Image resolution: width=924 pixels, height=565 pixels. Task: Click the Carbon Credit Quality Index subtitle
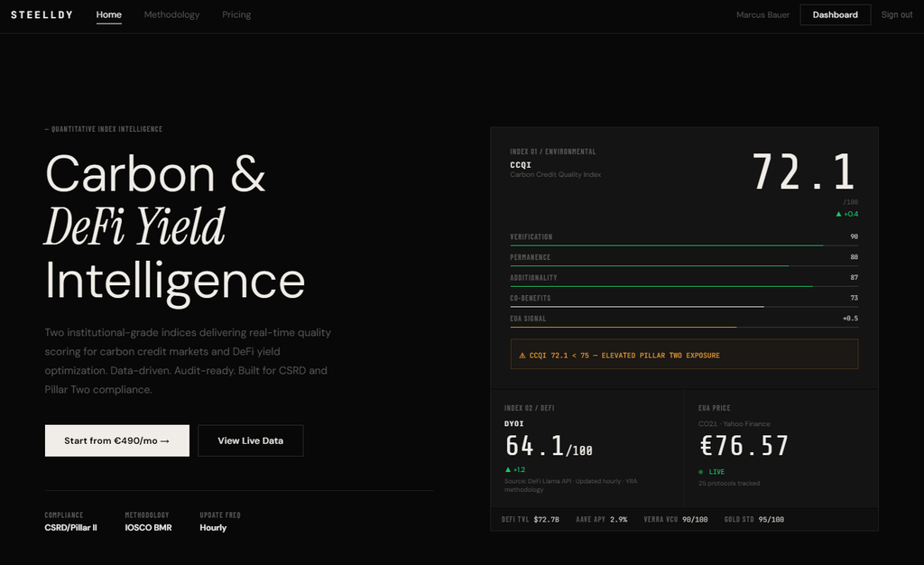pyautogui.click(x=555, y=174)
